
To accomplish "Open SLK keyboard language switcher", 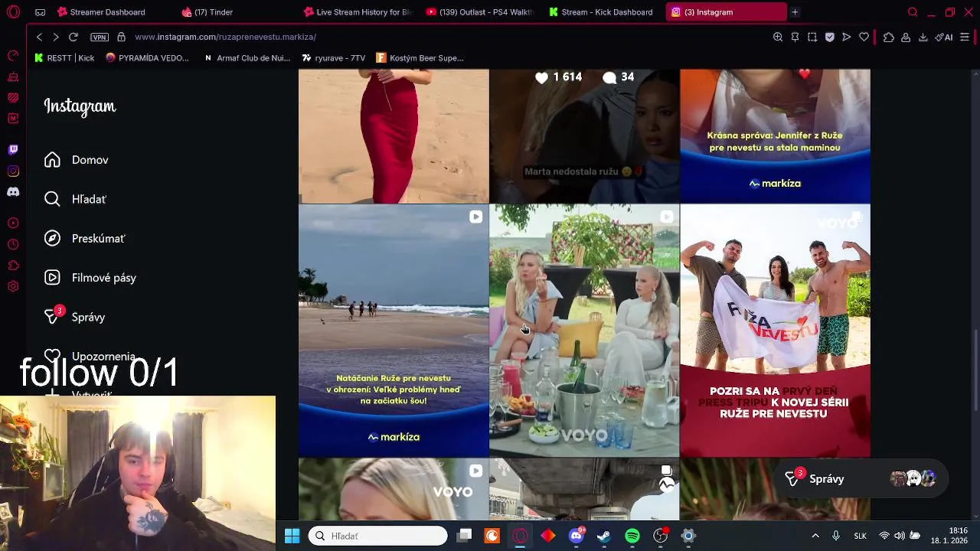I will [x=860, y=536].
